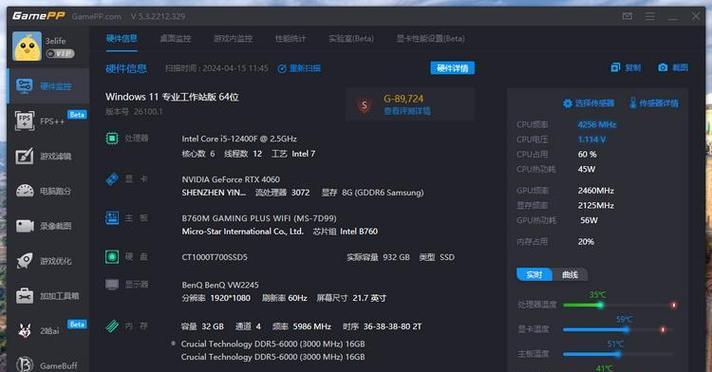The image size is (712, 372).
Task: Click the 选择传感器 gear icon
Action: pos(567,104)
